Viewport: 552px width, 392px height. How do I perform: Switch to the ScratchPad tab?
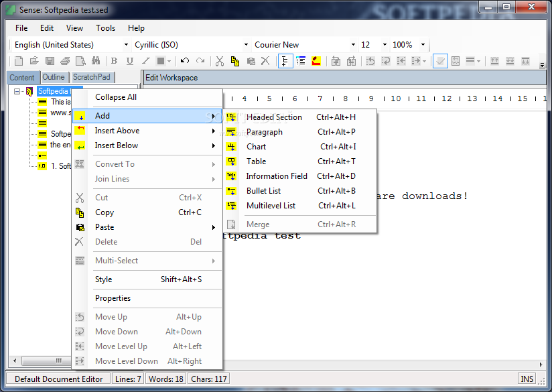tap(92, 77)
